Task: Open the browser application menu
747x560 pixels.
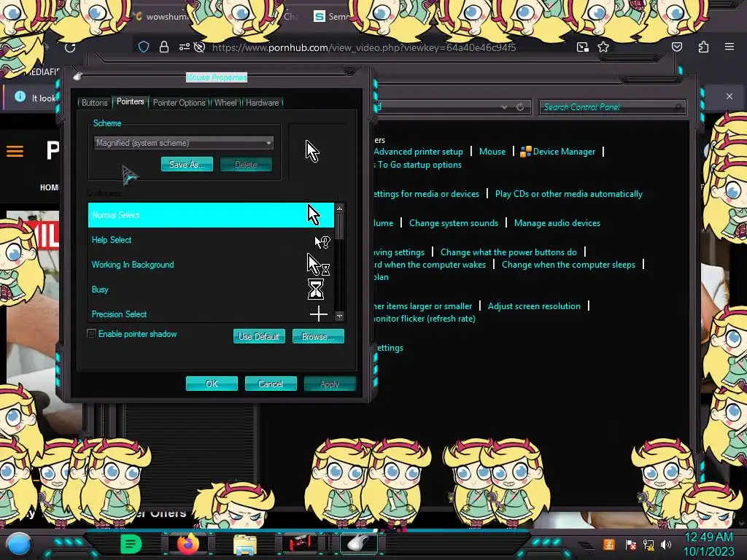Action: [x=729, y=47]
